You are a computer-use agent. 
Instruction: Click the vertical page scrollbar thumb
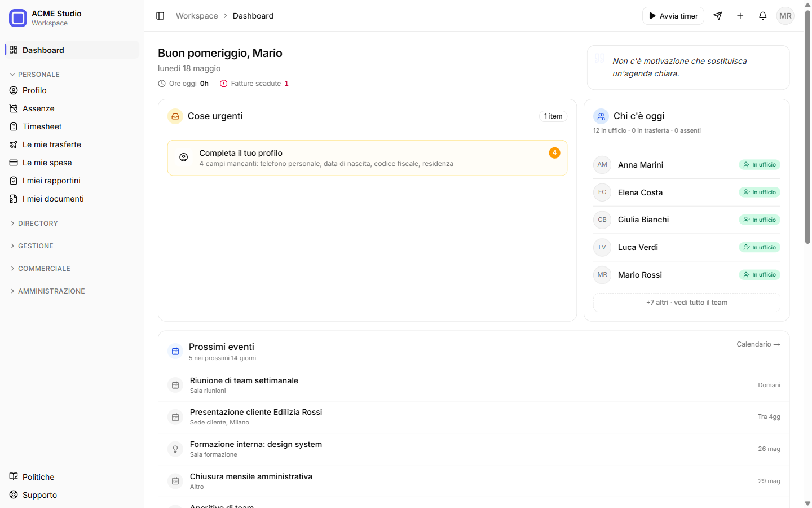[x=807, y=127]
